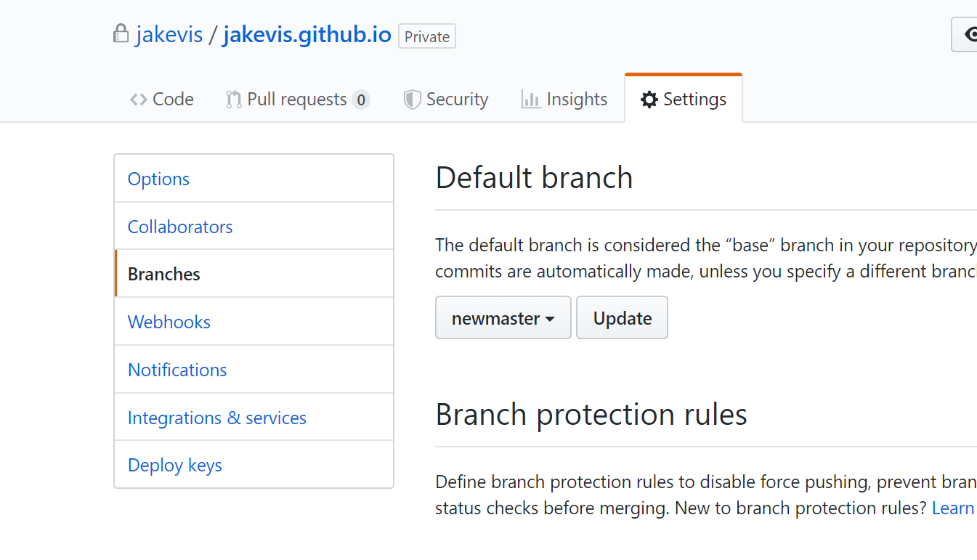This screenshot has width=977, height=560.
Task: Open Collaborators settings page
Action: pyautogui.click(x=254, y=227)
